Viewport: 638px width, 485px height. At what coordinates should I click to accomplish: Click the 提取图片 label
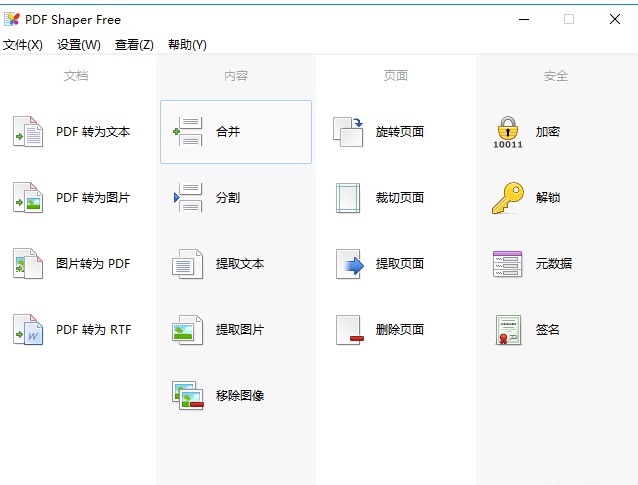point(240,329)
